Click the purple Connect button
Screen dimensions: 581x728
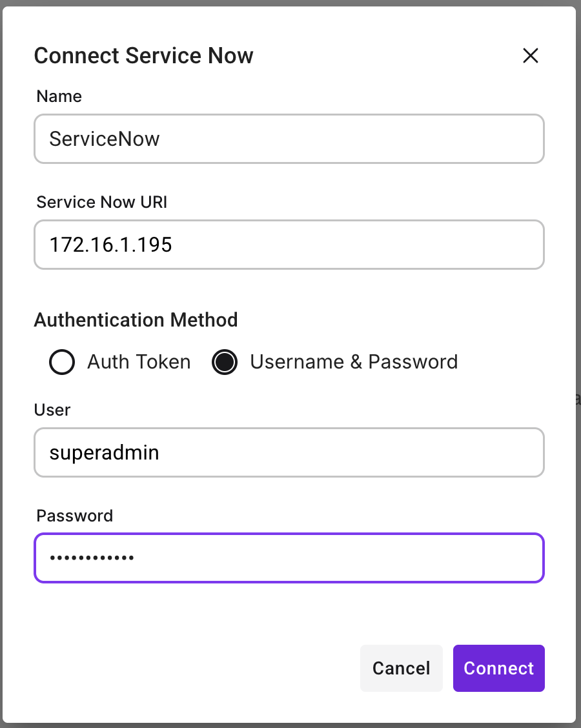[498, 668]
